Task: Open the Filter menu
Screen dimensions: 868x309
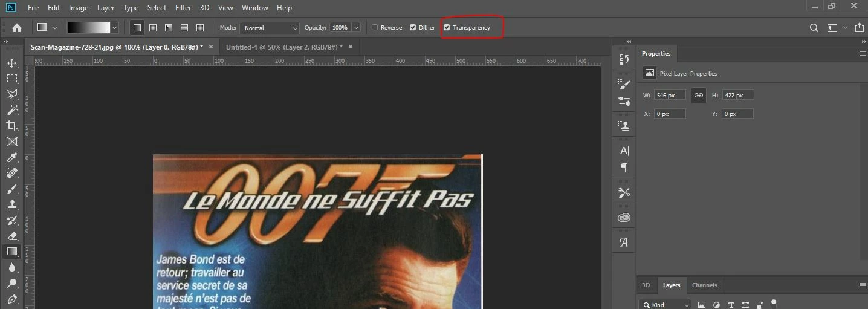Action: click(183, 8)
